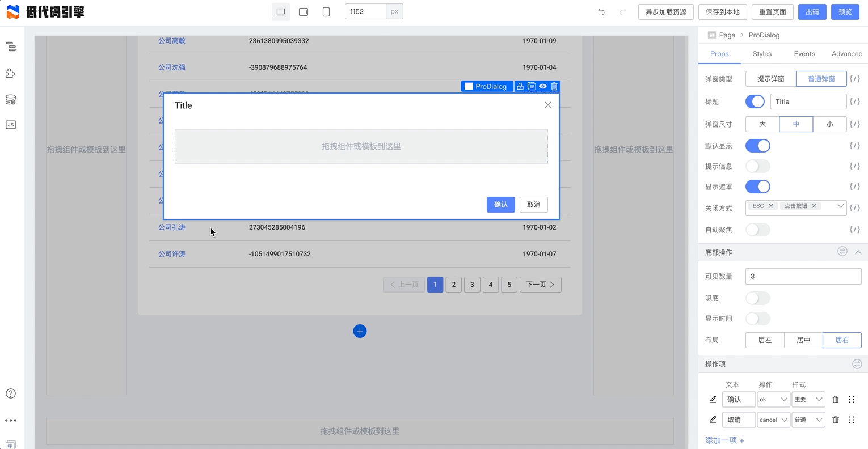Screen dimensions: 868x449
Task: Click the drag handle of 取消 row
Action: (x=852, y=420)
